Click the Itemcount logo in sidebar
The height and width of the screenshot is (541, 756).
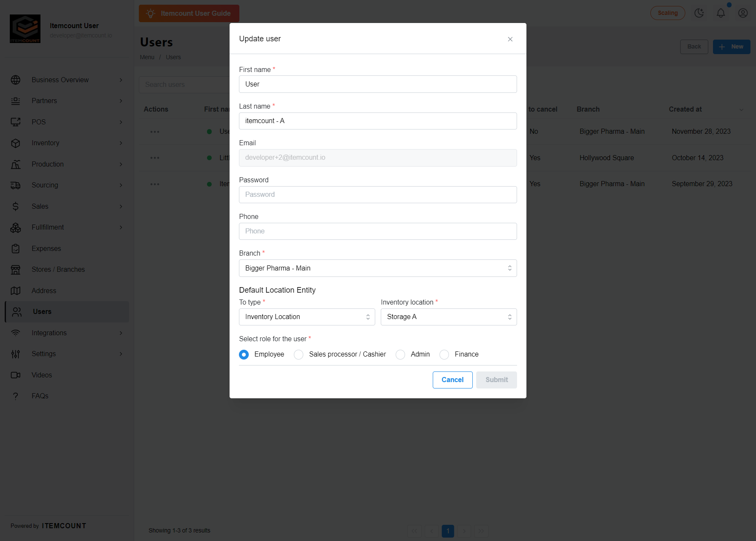(25, 29)
